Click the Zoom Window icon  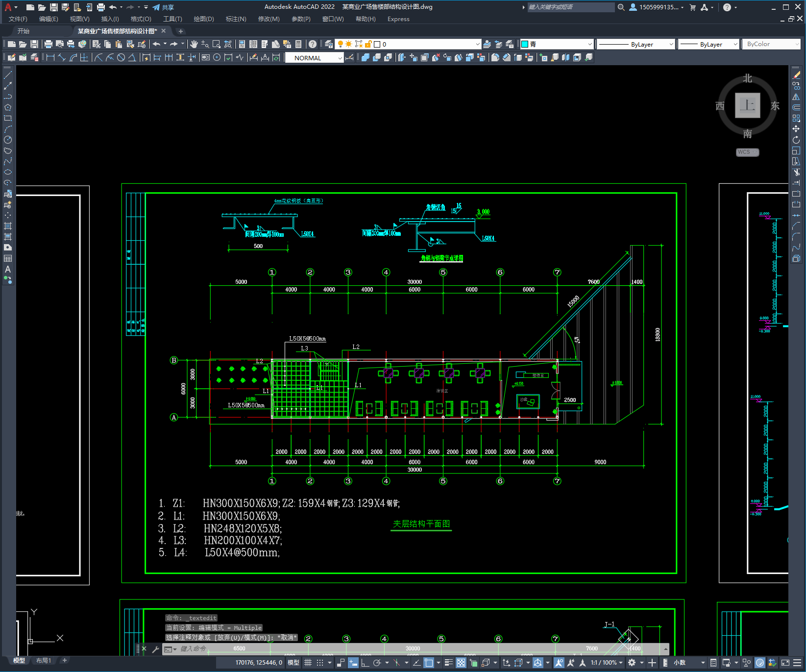pyautogui.click(x=216, y=44)
